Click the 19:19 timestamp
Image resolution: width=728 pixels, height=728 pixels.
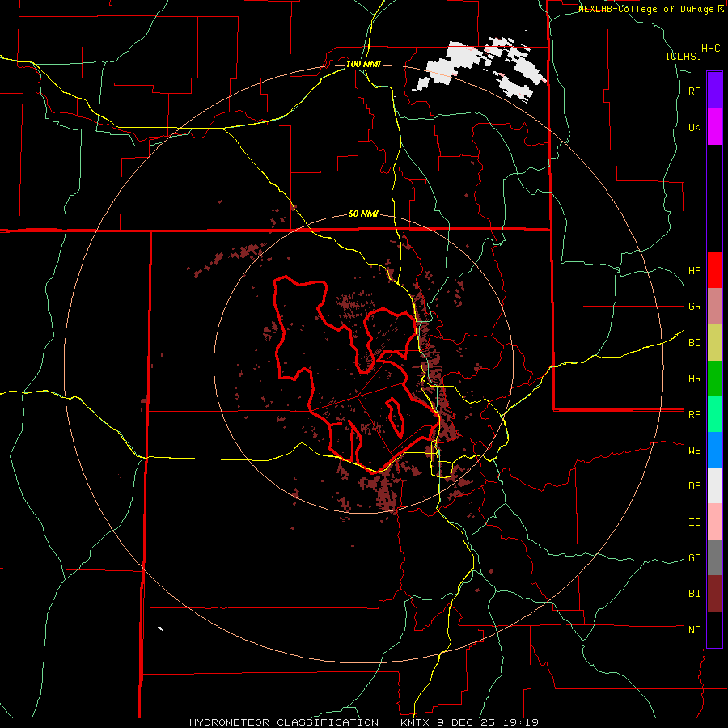click(522, 722)
